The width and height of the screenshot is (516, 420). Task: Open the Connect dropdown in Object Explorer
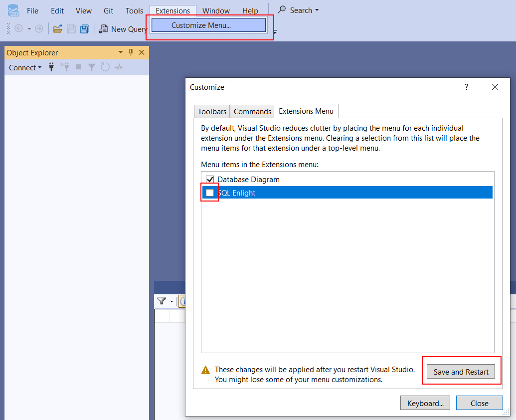pyautogui.click(x=25, y=67)
